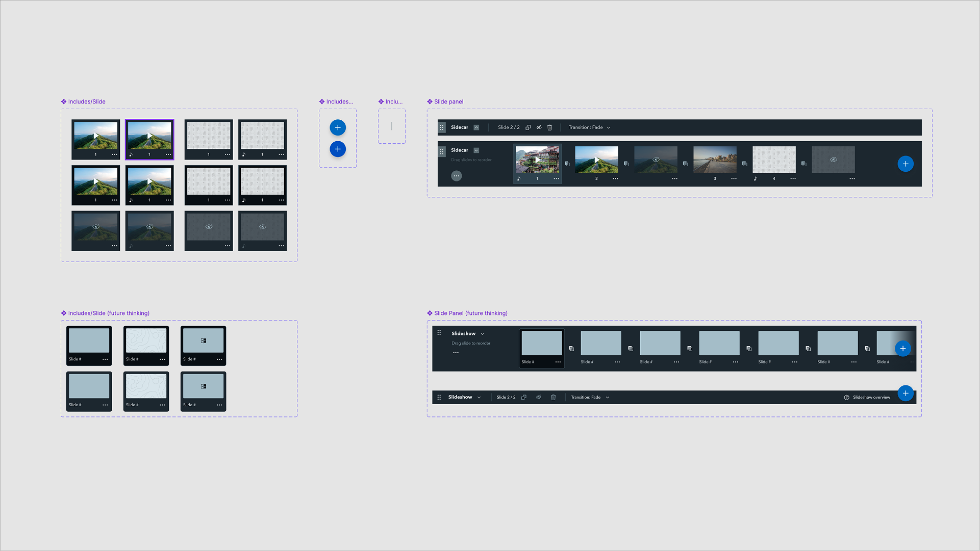980x551 pixels.
Task: Select the seaside promenade slide 3 thumbnail
Action: (715, 160)
